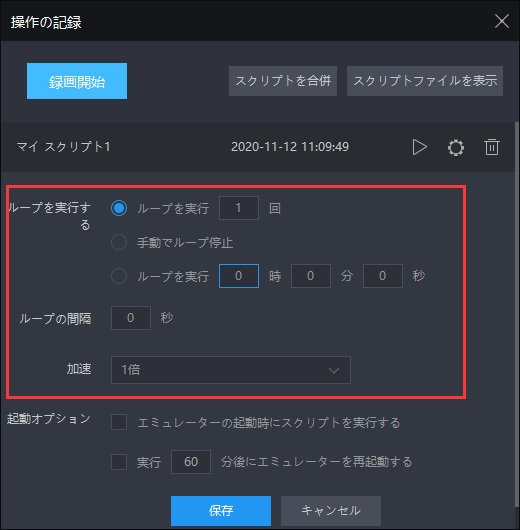The image size is (520, 530).
Task: Click the timestamp 2020-11-12 11:09:49
Action: tap(290, 147)
